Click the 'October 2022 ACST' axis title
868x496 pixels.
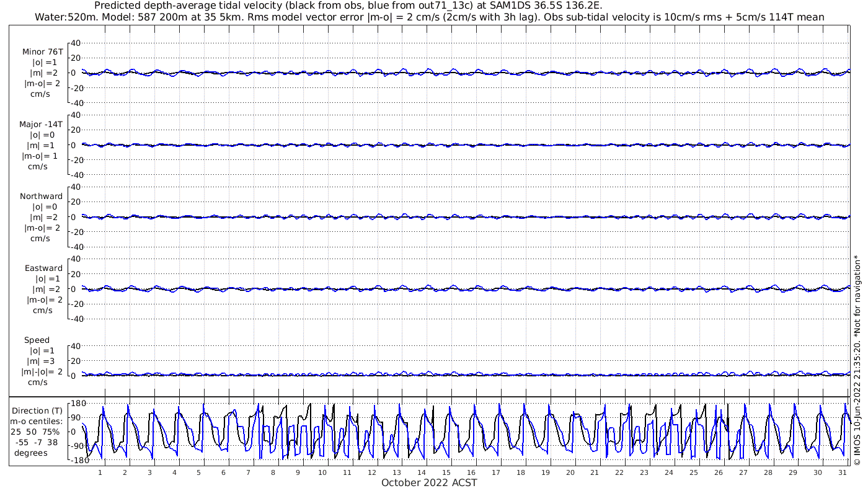click(429, 483)
